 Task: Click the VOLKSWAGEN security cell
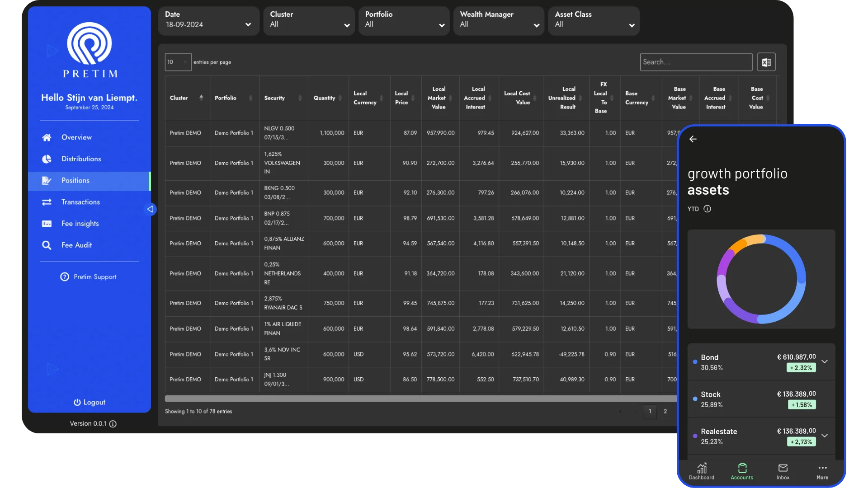tap(284, 163)
